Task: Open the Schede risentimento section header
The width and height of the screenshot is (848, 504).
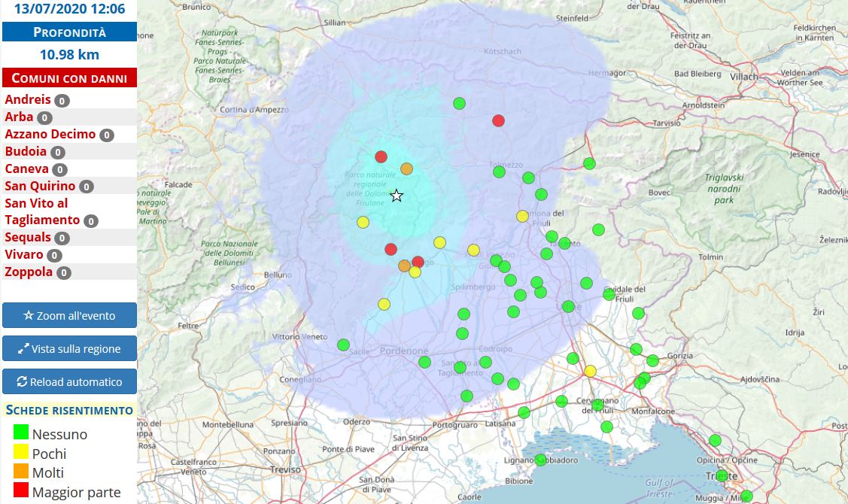Action: (x=69, y=410)
